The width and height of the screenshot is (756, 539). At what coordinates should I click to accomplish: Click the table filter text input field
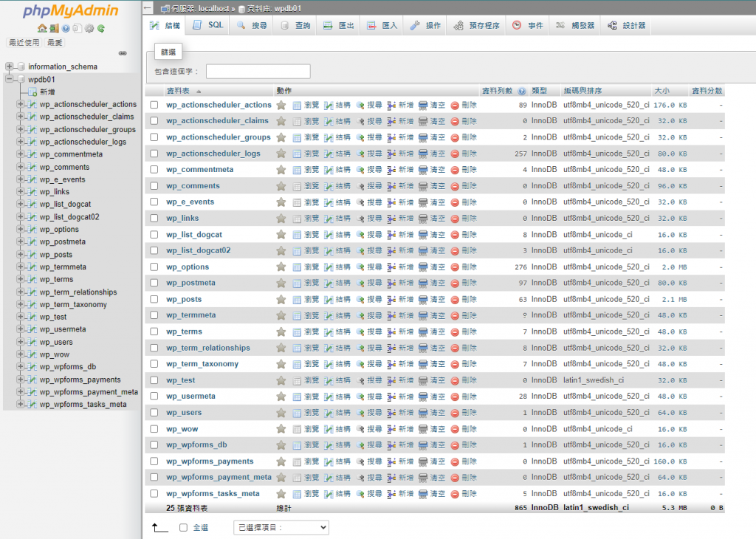pyautogui.click(x=258, y=72)
